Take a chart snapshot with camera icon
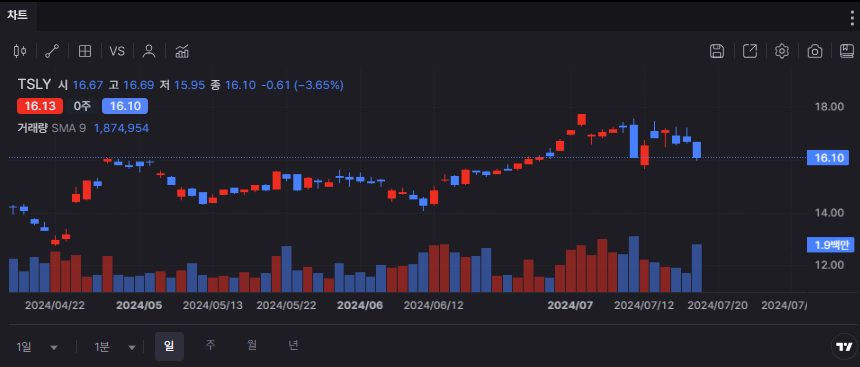 point(814,51)
